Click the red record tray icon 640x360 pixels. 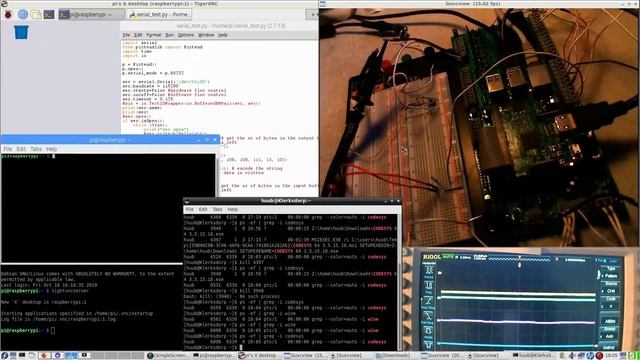tap(599, 356)
